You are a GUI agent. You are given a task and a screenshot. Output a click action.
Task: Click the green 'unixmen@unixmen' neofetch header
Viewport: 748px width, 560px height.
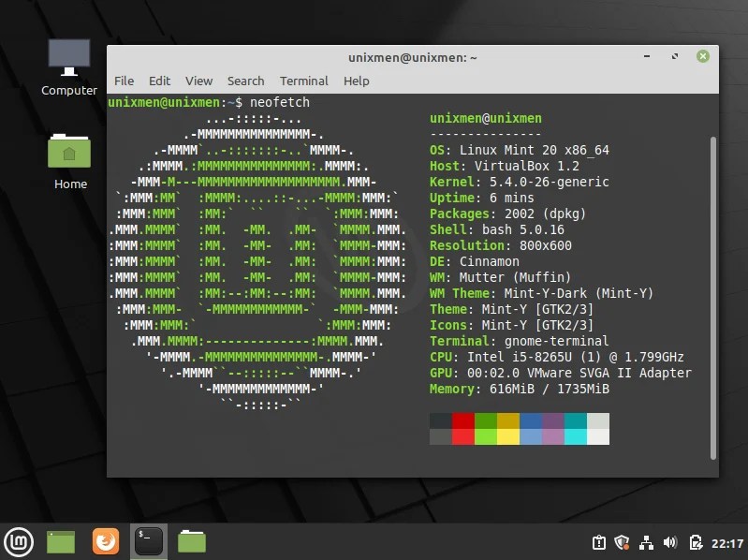coord(486,118)
